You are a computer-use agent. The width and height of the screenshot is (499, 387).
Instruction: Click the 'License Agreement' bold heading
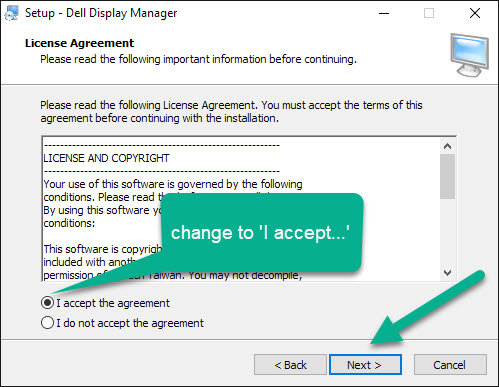(79, 43)
